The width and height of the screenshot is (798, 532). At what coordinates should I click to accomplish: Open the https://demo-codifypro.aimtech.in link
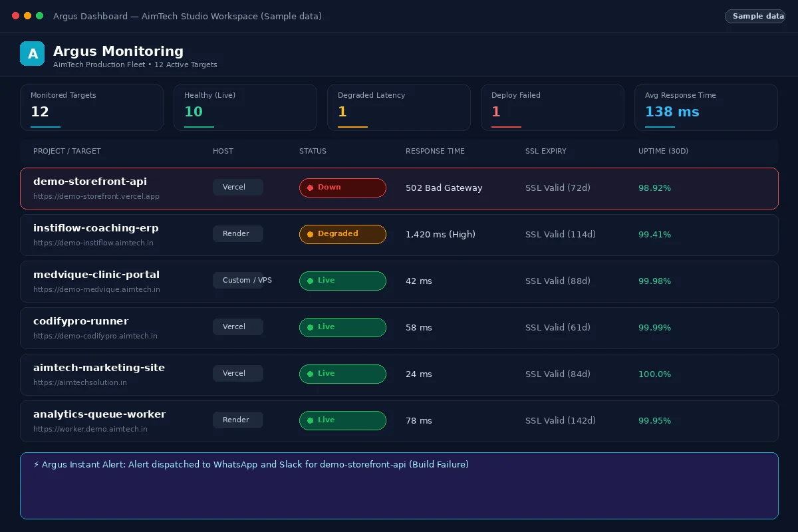pyautogui.click(x=95, y=336)
